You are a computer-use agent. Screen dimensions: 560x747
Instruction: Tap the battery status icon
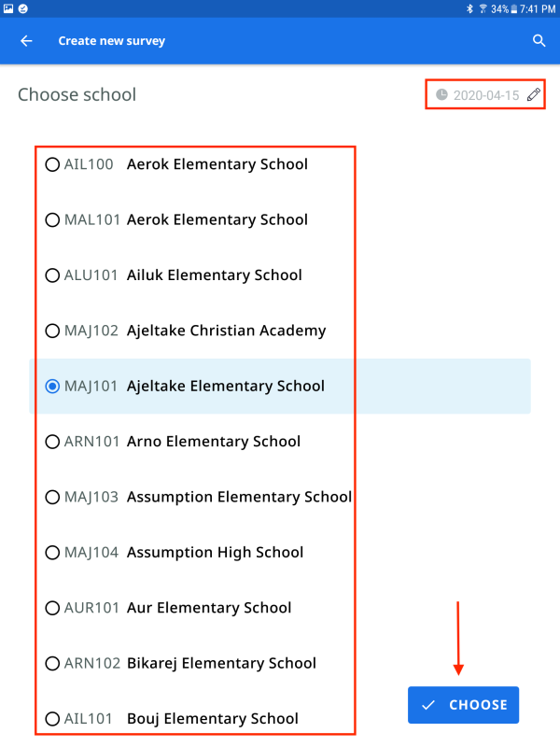click(x=513, y=8)
